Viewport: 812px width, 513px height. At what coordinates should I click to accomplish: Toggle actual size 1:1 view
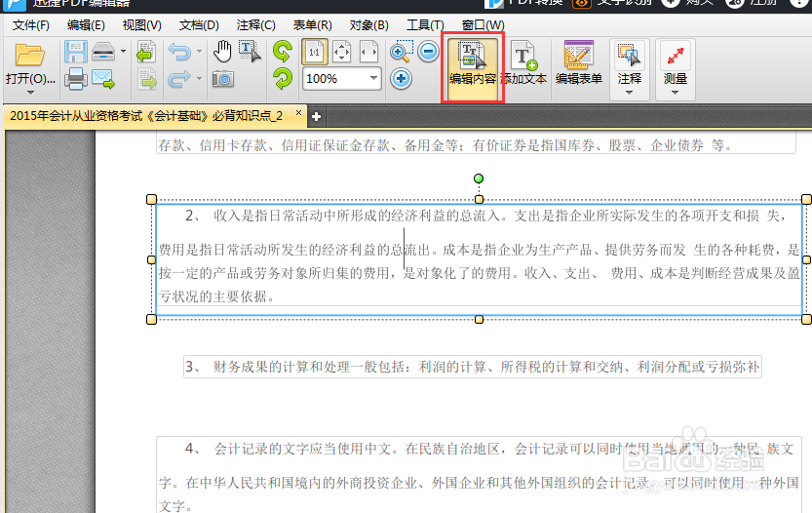tap(314, 52)
